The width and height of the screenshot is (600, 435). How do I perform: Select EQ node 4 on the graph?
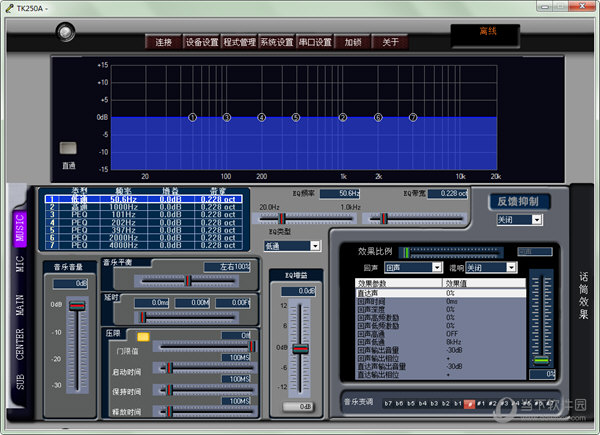(x=261, y=117)
